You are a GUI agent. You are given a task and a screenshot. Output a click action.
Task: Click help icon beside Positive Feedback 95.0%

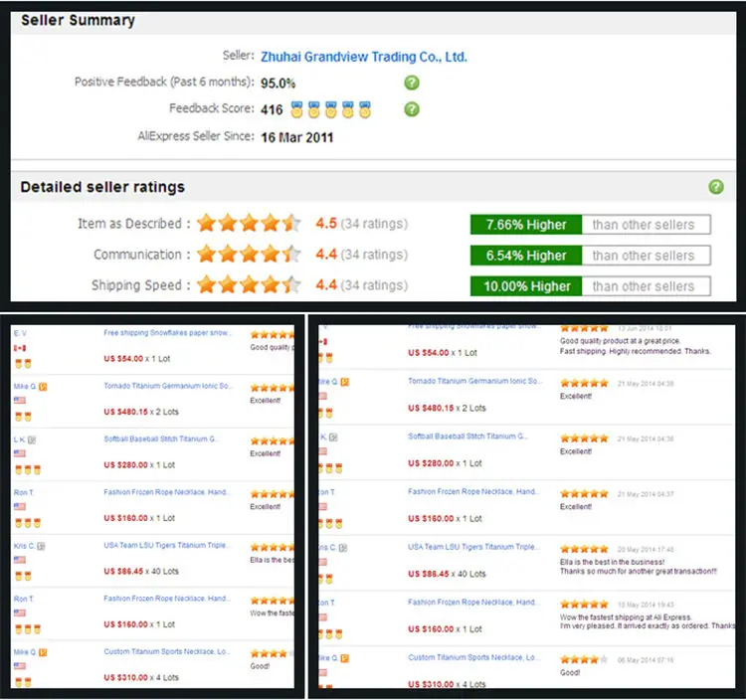click(412, 83)
